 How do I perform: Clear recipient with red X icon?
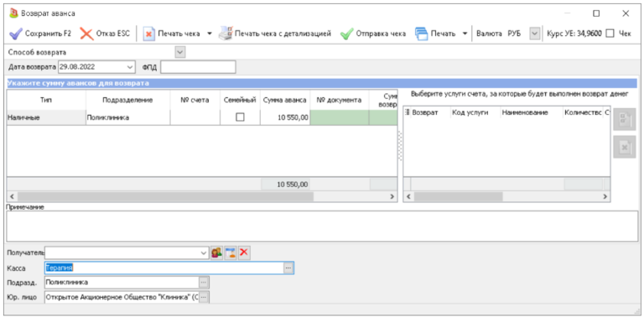[244, 253]
